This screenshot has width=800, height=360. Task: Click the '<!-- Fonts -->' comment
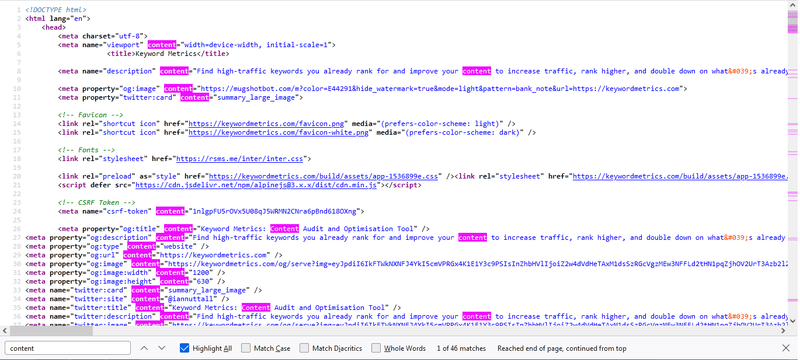pyautogui.click(x=87, y=150)
